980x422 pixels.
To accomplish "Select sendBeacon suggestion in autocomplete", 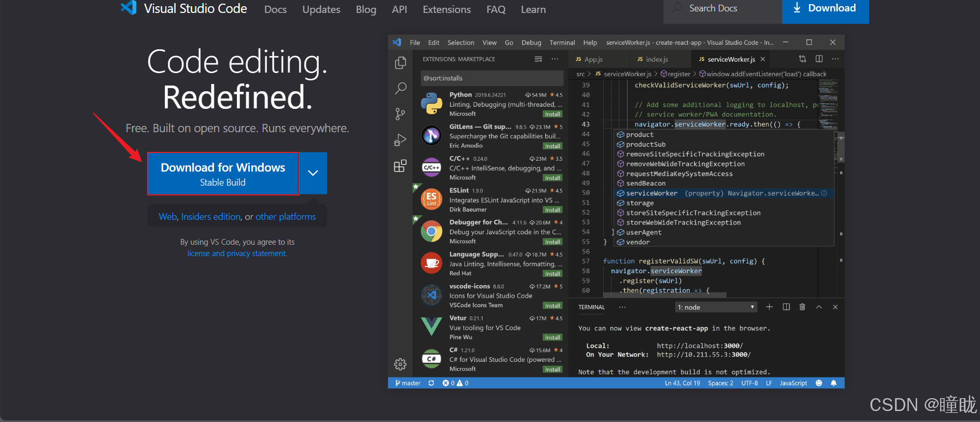I will point(723,184).
